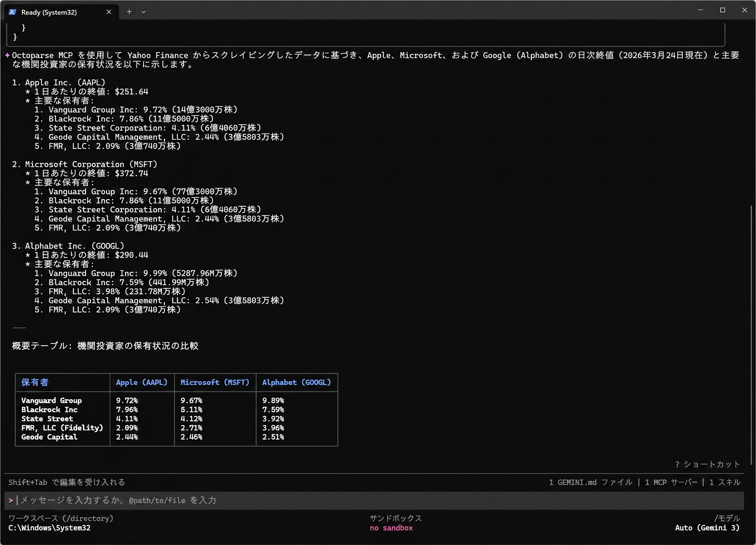Expand the new tab profile dropdown

pos(143,12)
